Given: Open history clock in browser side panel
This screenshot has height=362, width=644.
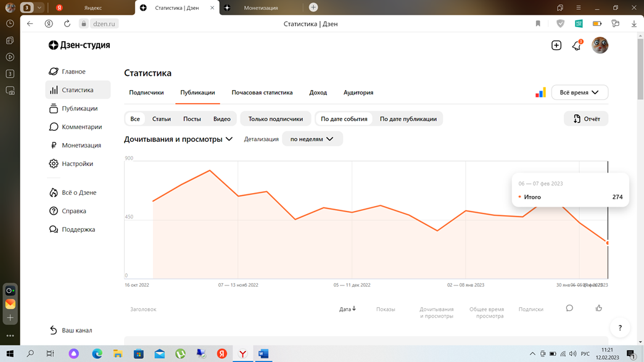Looking at the screenshot, I should 10,24.
